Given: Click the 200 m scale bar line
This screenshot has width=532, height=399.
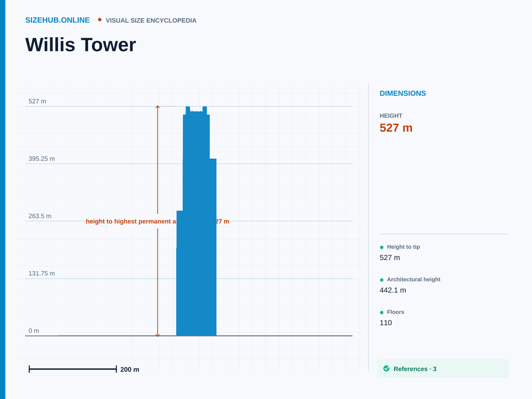Looking at the screenshot, I should click(x=73, y=369).
